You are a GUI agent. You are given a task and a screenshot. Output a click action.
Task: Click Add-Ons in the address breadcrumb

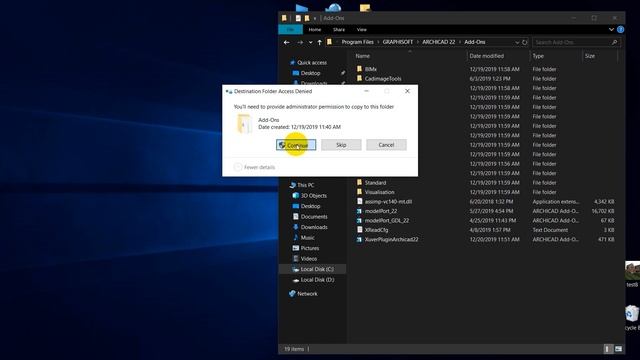click(475, 42)
